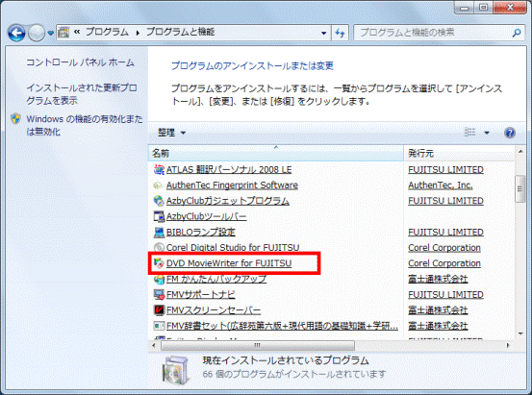Click the AzbyClubガジェットプログラム icon
Image resolution: width=532 pixels, height=395 pixels.
point(159,201)
